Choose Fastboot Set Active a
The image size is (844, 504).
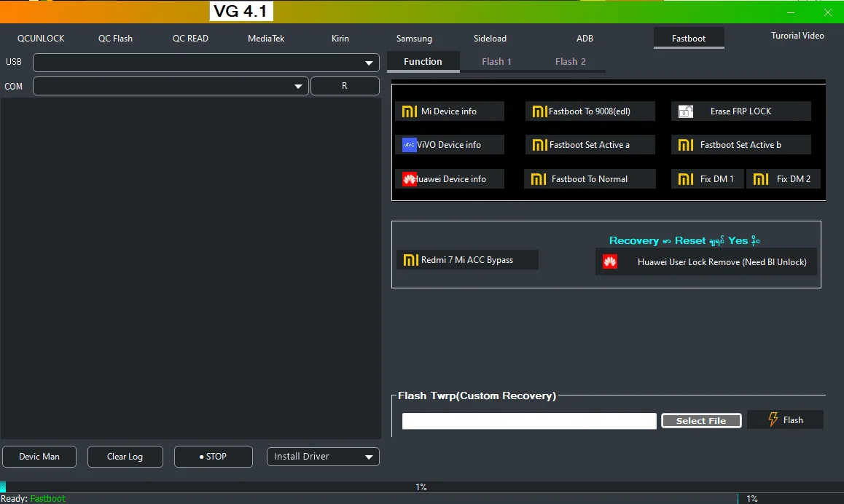pyautogui.click(x=590, y=145)
